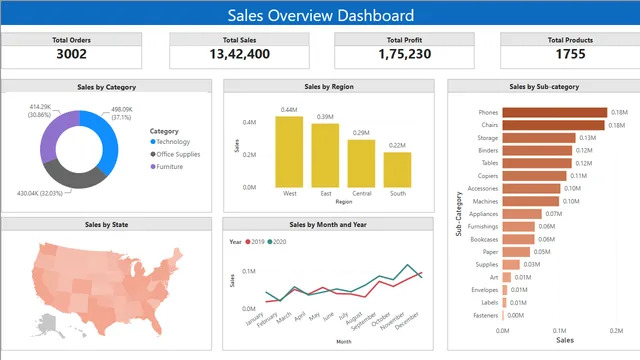Select the 2019 year legend entry
640x360 pixels.
(x=255, y=242)
